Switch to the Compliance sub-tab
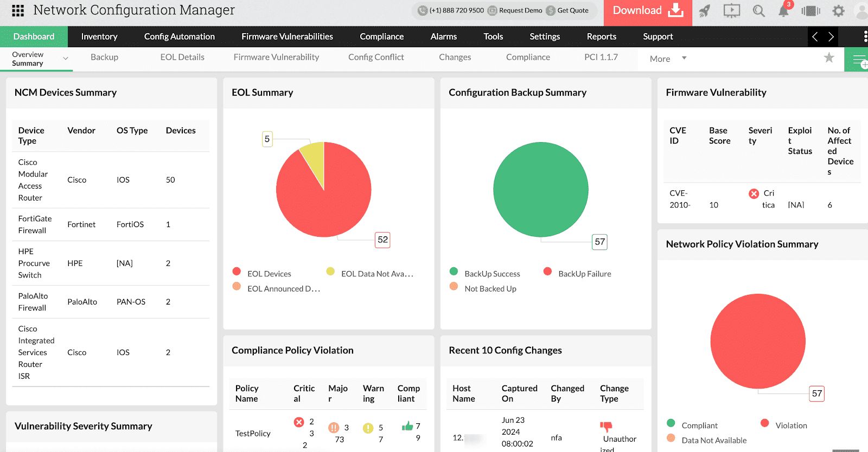Viewport: 868px width, 452px height. (528, 57)
